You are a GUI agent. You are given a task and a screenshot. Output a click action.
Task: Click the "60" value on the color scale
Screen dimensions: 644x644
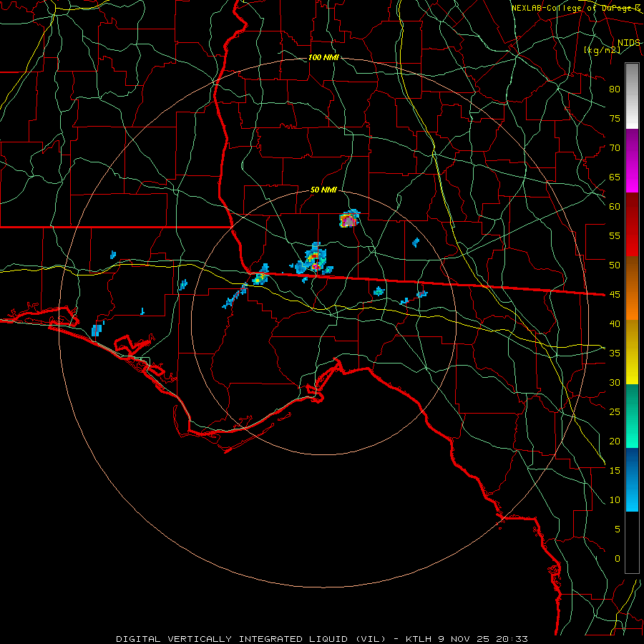pyautogui.click(x=615, y=207)
